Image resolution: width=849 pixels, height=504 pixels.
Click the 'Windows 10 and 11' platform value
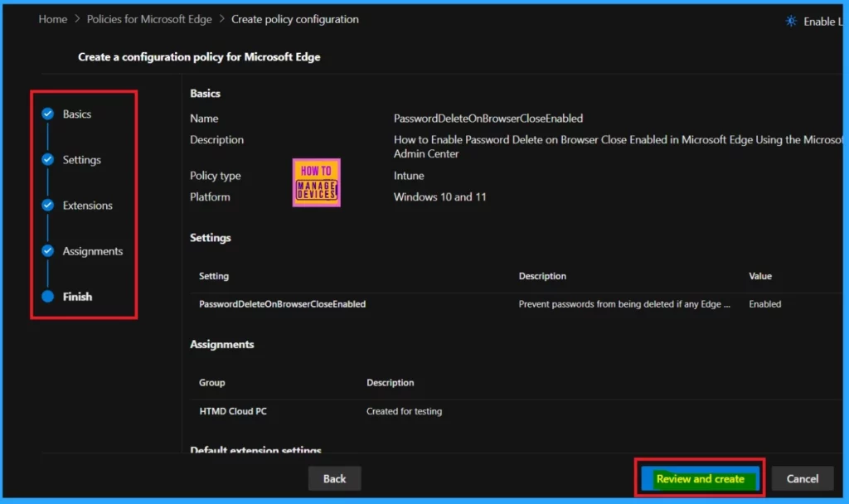pos(439,197)
